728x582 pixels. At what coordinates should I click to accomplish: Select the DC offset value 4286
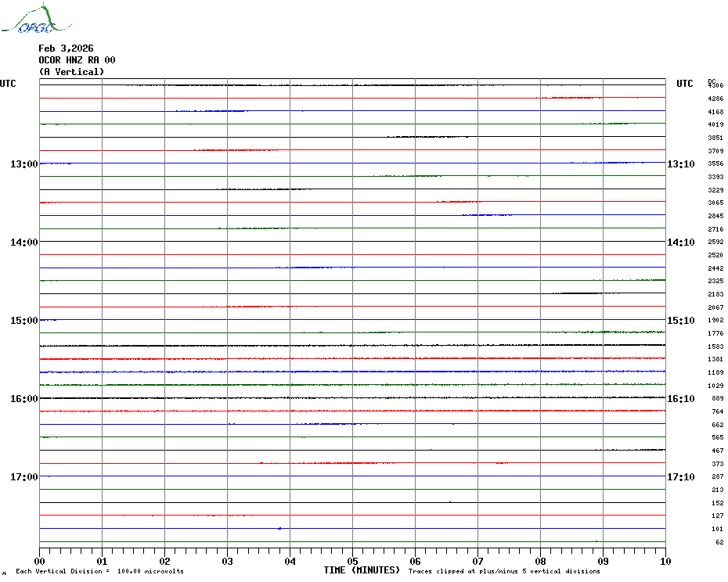pos(715,99)
